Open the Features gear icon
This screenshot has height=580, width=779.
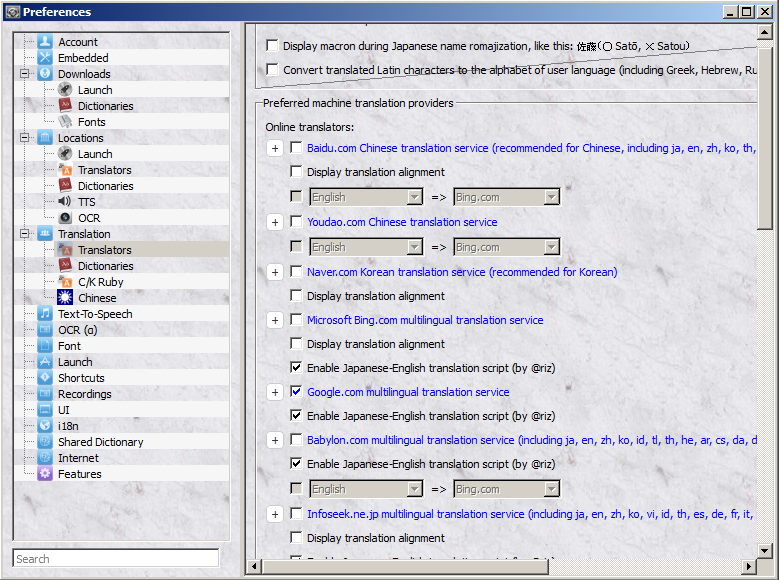pos(45,474)
